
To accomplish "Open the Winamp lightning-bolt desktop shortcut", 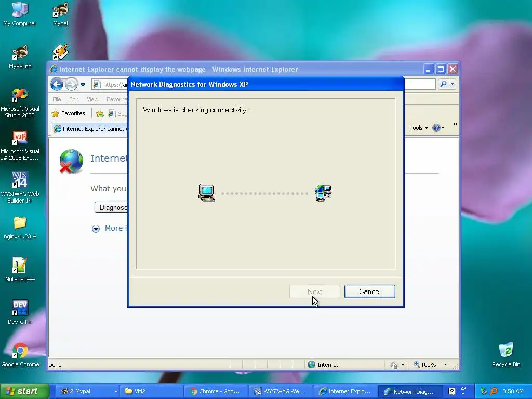I will (x=60, y=52).
